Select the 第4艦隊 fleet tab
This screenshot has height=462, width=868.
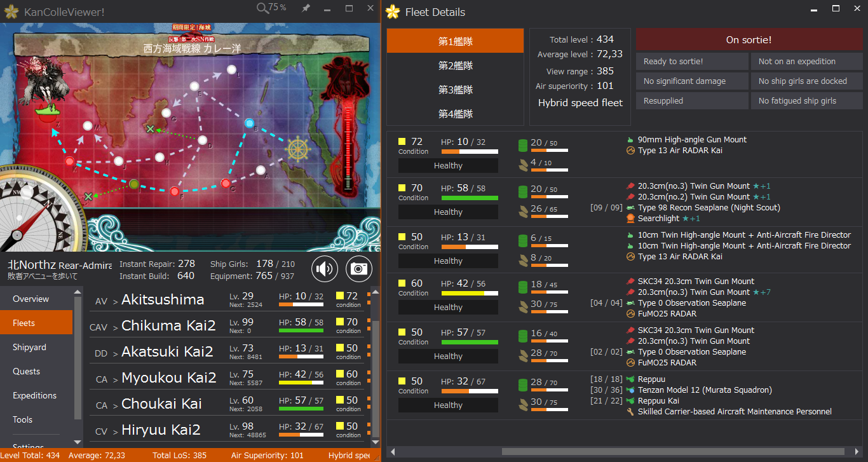(x=456, y=114)
